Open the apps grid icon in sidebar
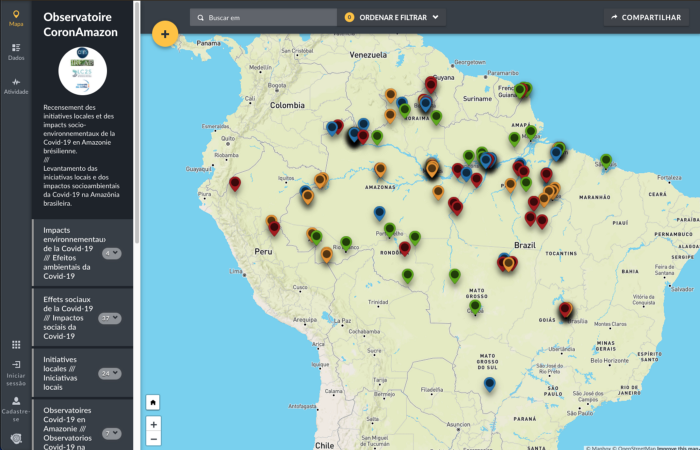 (16, 345)
